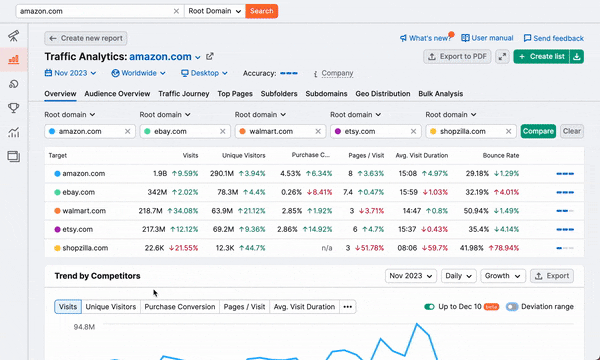This screenshot has width=600, height=360.
Task: Click accuracy indicator in shopzilla.com row
Action: coord(565,248)
